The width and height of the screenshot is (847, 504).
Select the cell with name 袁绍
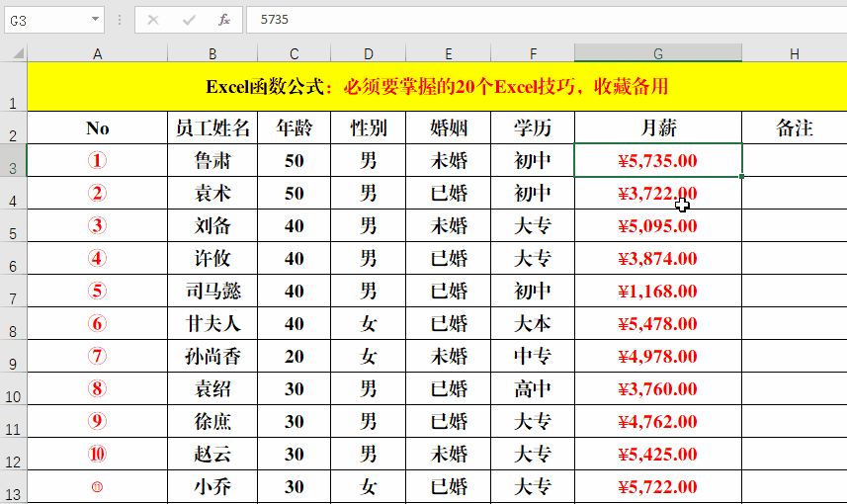(x=212, y=389)
